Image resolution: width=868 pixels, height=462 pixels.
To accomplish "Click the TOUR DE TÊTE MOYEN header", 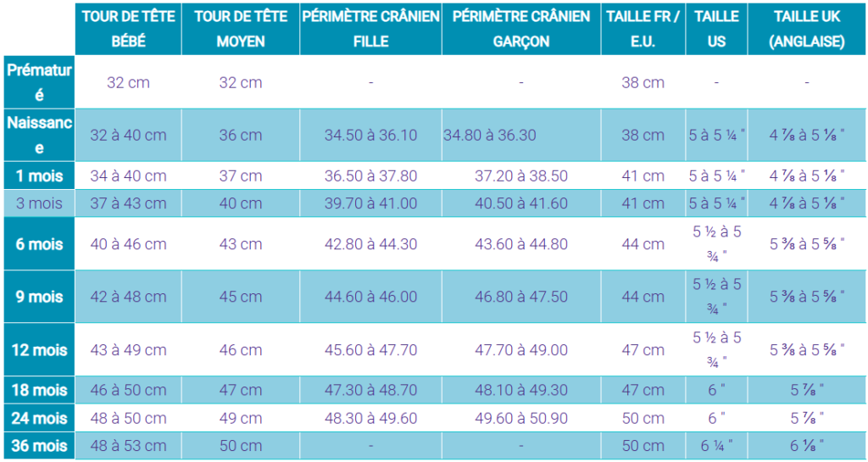I will click(241, 28).
